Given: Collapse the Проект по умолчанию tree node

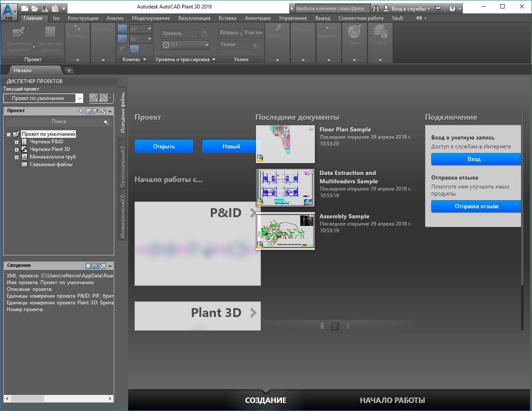Looking at the screenshot, I should pyautogui.click(x=8, y=135).
